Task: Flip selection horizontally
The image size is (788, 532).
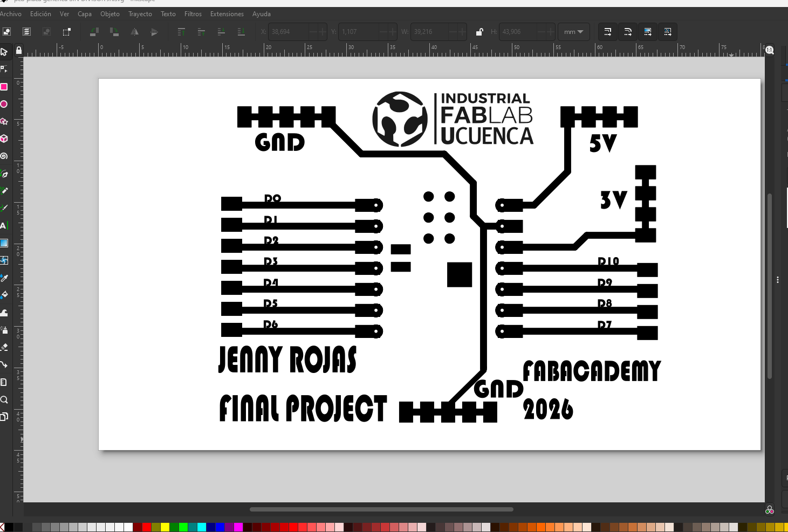Action: [134, 32]
